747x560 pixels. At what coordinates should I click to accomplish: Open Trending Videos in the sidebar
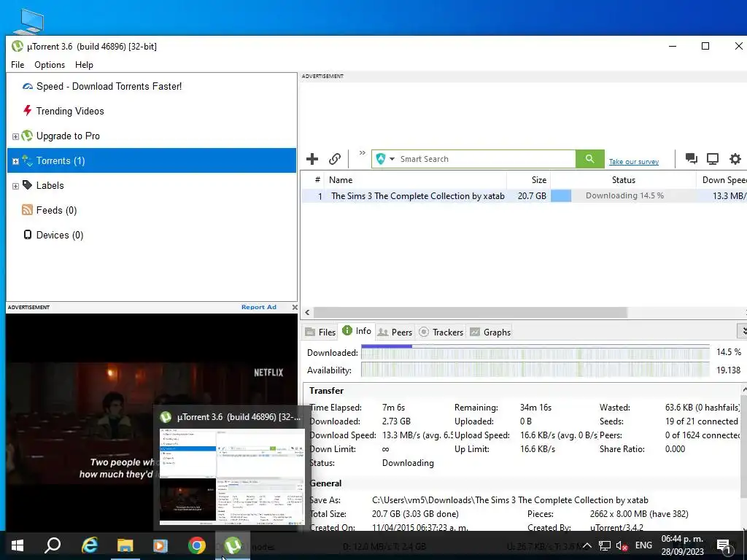click(x=70, y=111)
